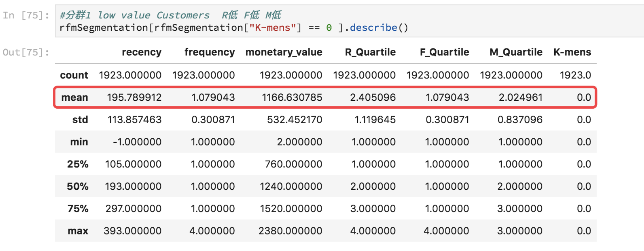The height and width of the screenshot is (251, 644).
Task: Click into the rfmSegmentation describe code cell
Action: [x=349, y=21]
